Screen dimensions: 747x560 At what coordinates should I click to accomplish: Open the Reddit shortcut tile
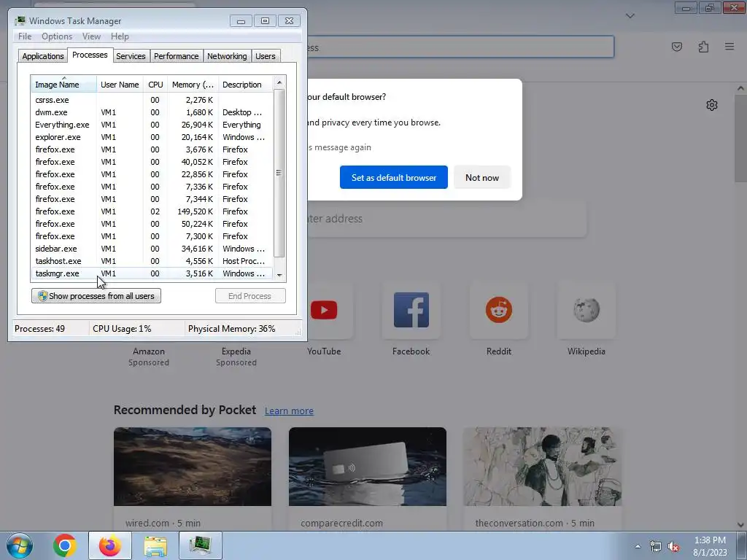(499, 310)
